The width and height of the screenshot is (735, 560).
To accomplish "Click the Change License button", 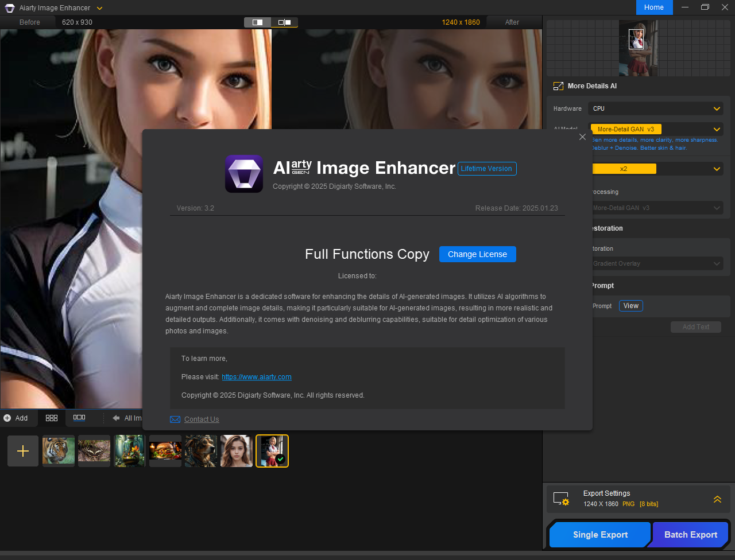I will tap(477, 254).
